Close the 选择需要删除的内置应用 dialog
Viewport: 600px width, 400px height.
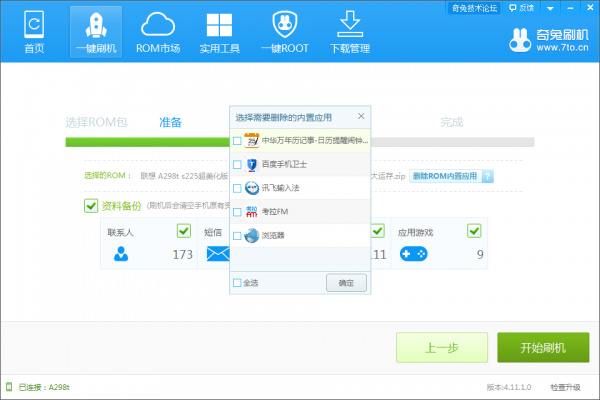361,116
